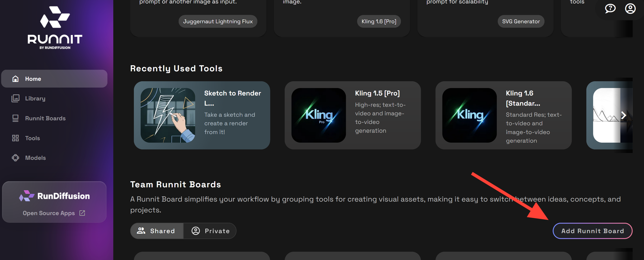The width and height of the screenshot is (644, 260).
Task: Click the Kling 1.6 [Standar... title
Action: [523, 98]
